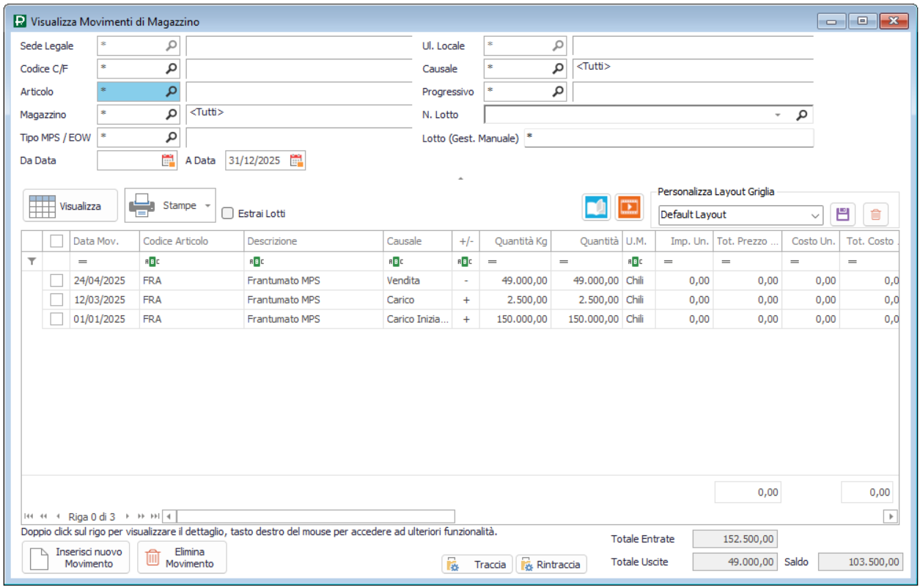The height and width of the screenshot is (588, 920).
Task: Click Inserisci nuovo Movimento button
Action: pyautogui.click(x=76, y=558)
